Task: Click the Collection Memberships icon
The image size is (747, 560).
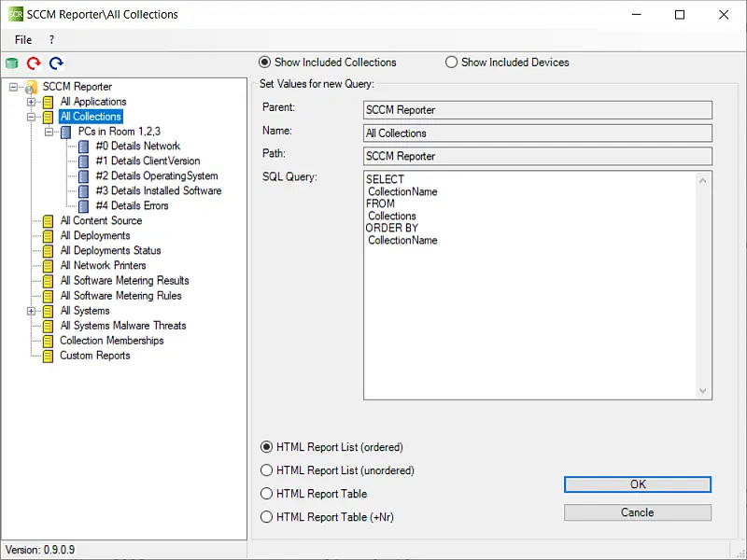Action: click(x=49, y=341)
